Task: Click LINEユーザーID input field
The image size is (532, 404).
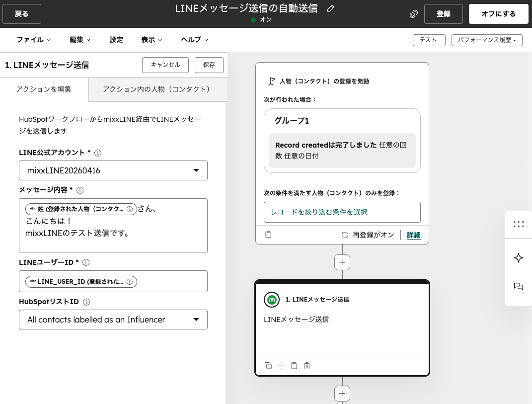Action: point(113,281)
